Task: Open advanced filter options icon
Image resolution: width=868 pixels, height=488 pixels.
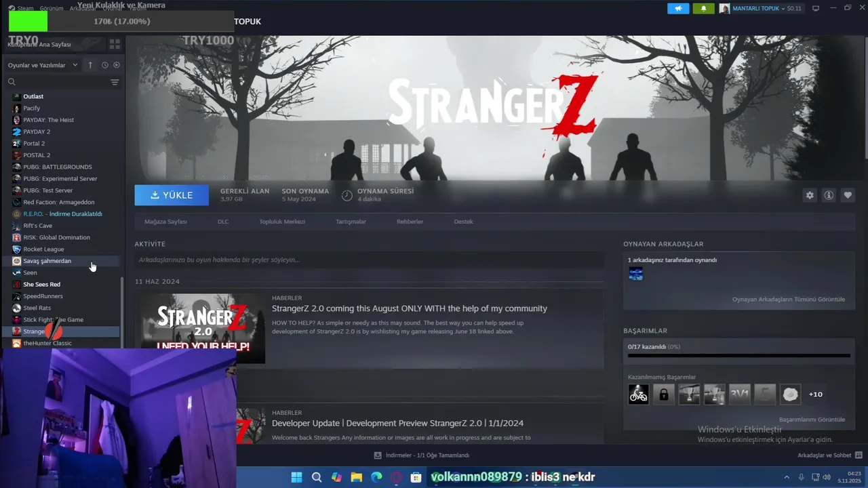Action: tap(115, 82)
